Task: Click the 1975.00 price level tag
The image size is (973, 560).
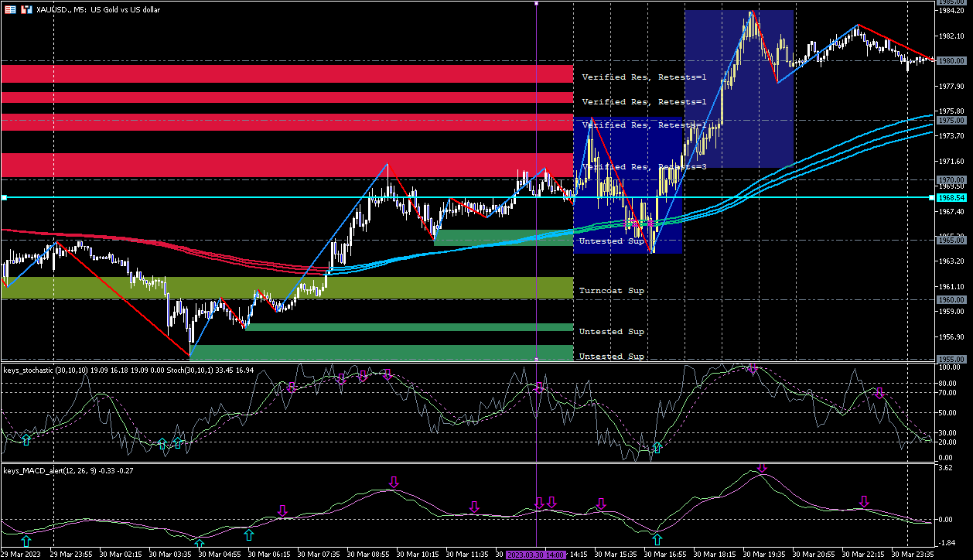Action: [x=950, y=121]
